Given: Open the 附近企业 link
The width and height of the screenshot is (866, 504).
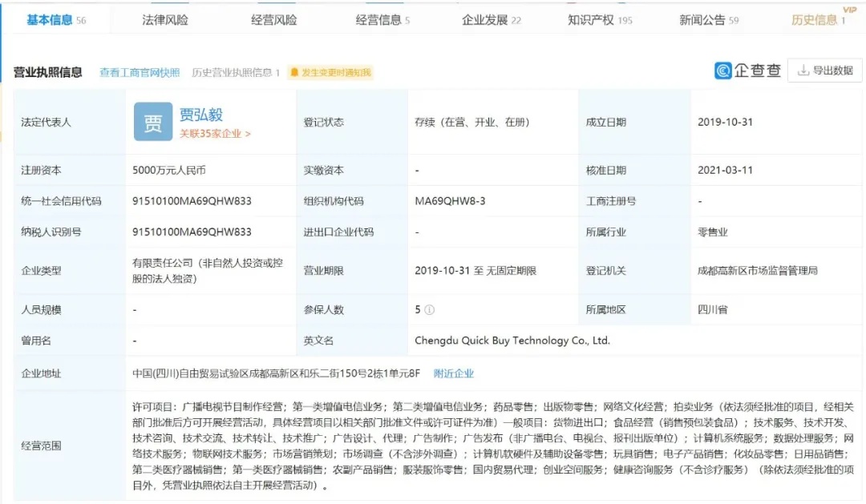Looking at the screenshot, I should pyautogui.click(x=455, y=373).
